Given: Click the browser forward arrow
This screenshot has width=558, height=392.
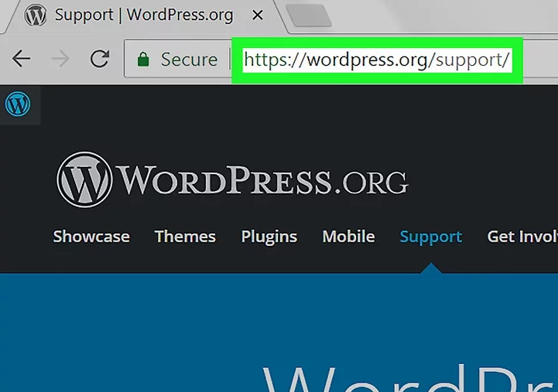Looking at the screenshot, I should (x=60, y=59).
